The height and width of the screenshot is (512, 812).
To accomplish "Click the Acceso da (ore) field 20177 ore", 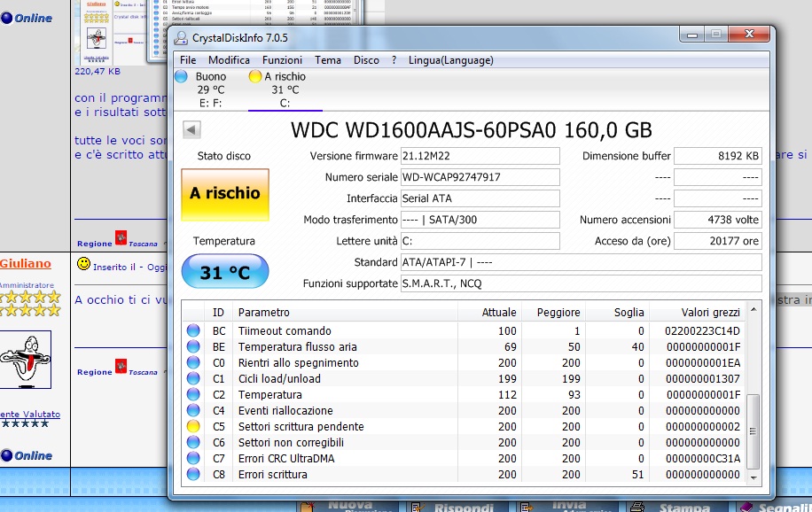I will 718,241.
